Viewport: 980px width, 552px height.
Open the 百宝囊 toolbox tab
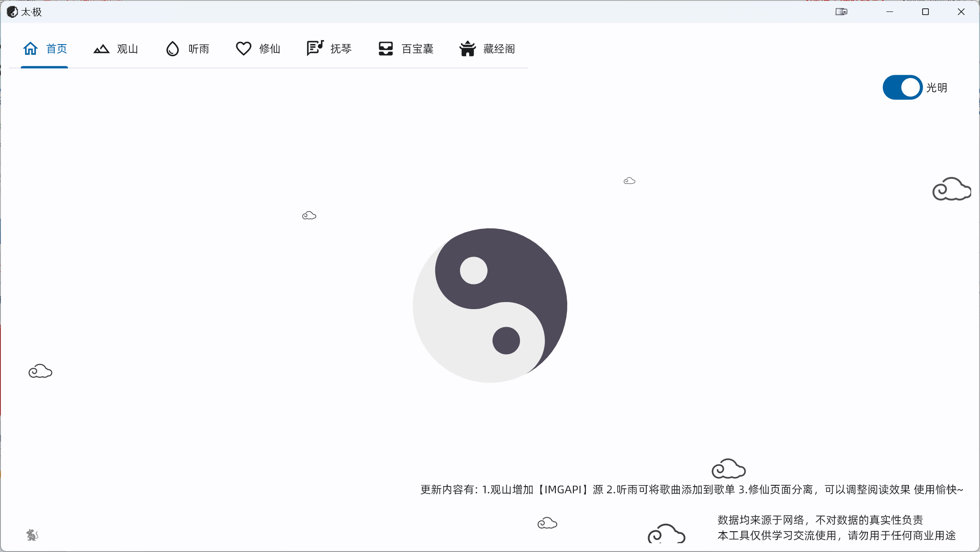point(406,49)
